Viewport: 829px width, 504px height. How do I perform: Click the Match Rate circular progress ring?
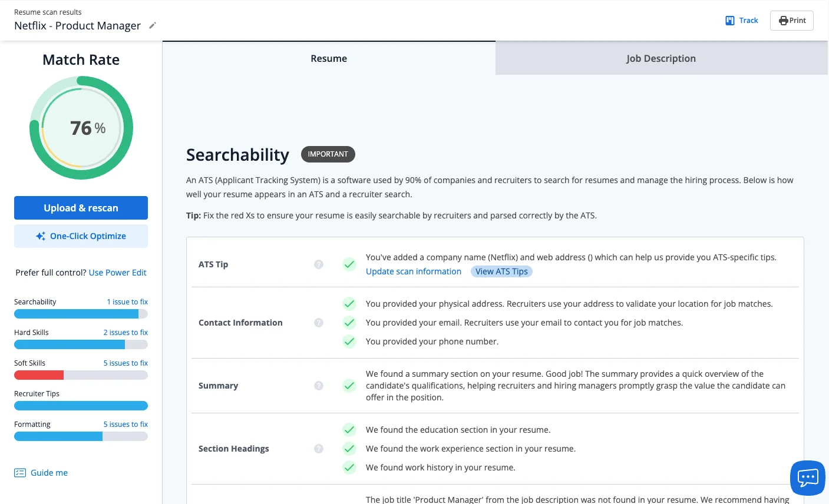click(81, 128)
